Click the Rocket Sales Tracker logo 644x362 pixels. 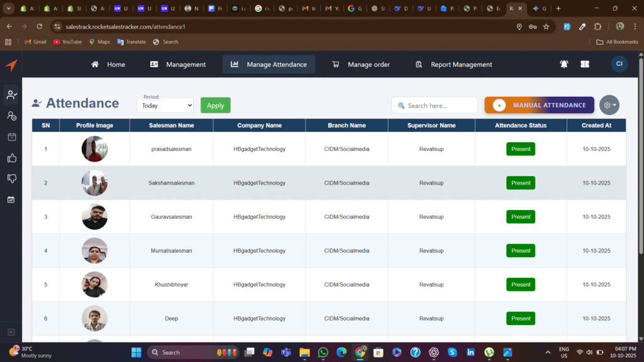11,65
